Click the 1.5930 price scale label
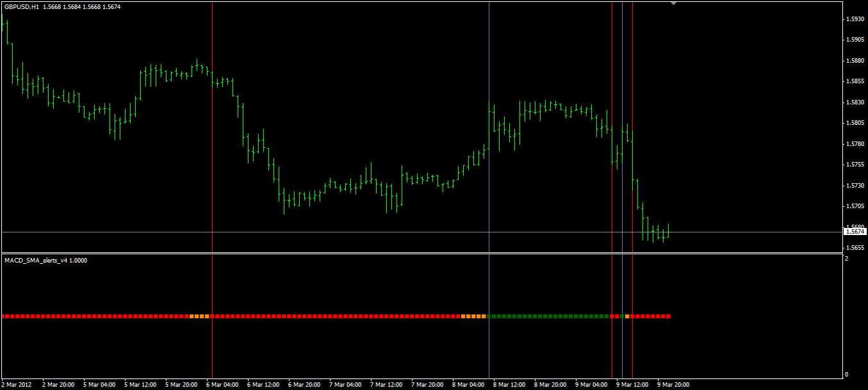The height and width of the screenshot is (390, 868). 855,19
